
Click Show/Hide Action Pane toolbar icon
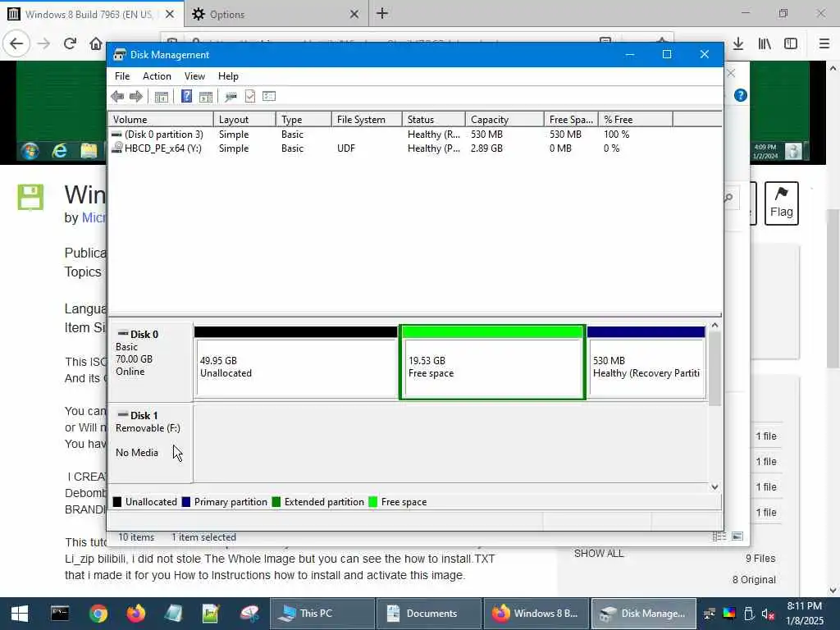(206, 97)
